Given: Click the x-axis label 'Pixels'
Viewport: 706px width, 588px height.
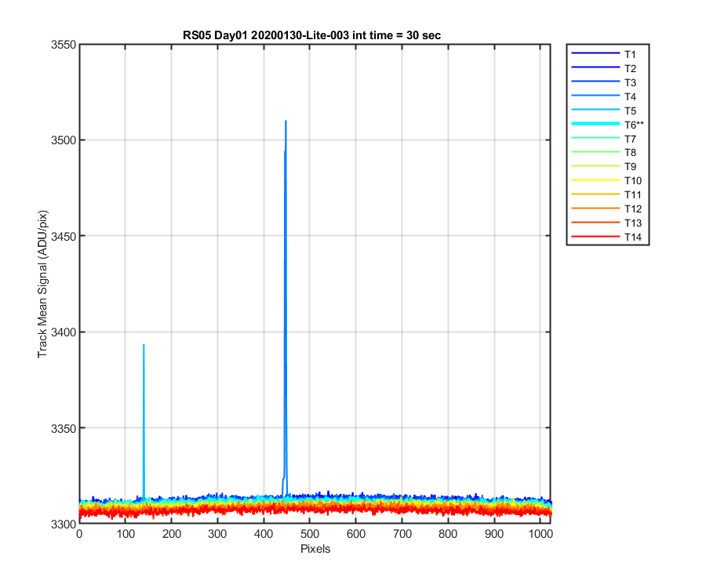Looking at the screenshot, I should [315, 549].
